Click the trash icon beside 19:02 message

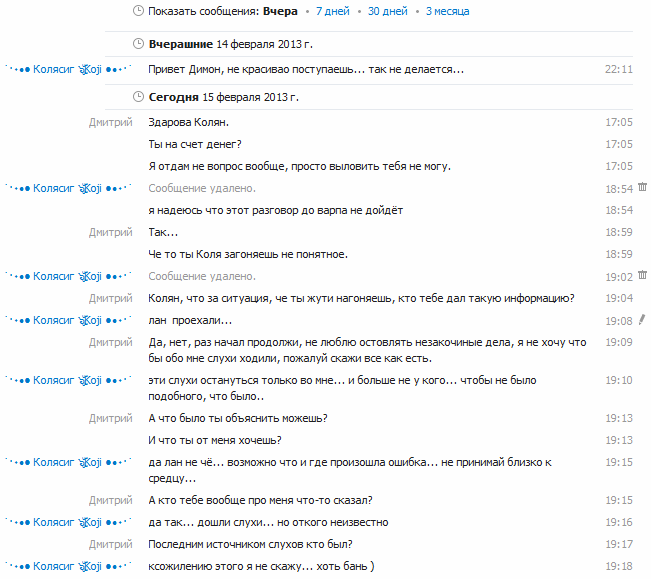642,275
